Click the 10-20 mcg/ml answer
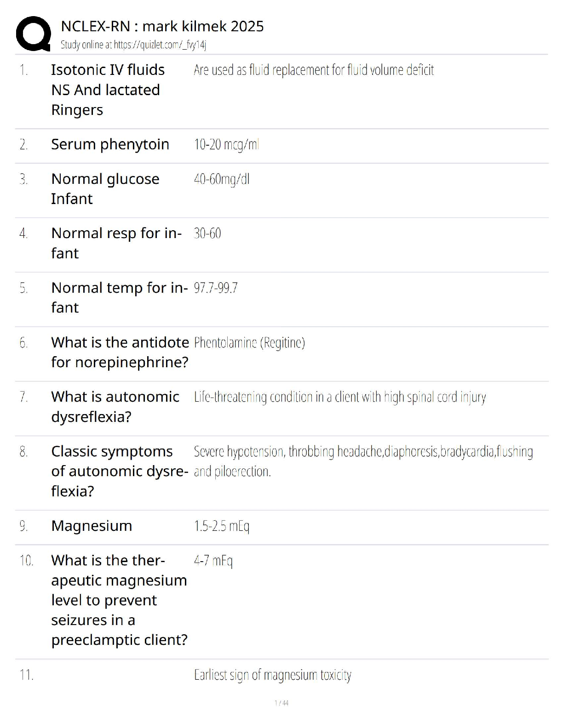The image size is (563, 728). [226, 145]
